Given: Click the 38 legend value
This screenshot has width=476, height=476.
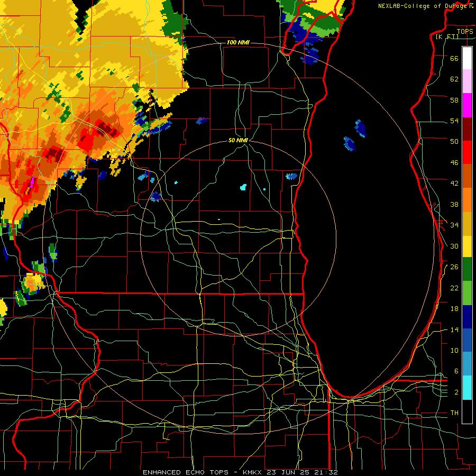Looking at the screenshot, I should [x=454, y=204].
